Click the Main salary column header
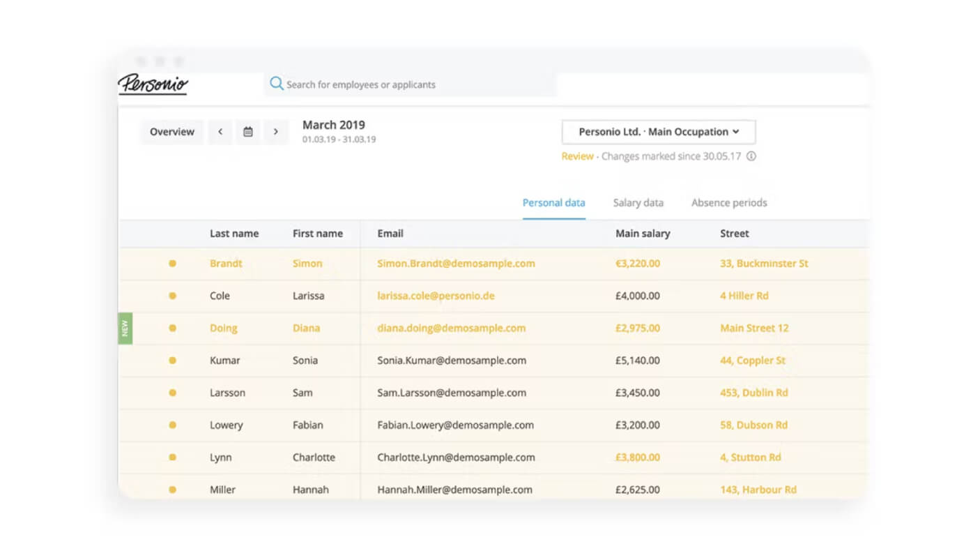980x558 pixels. pos(643,234)
